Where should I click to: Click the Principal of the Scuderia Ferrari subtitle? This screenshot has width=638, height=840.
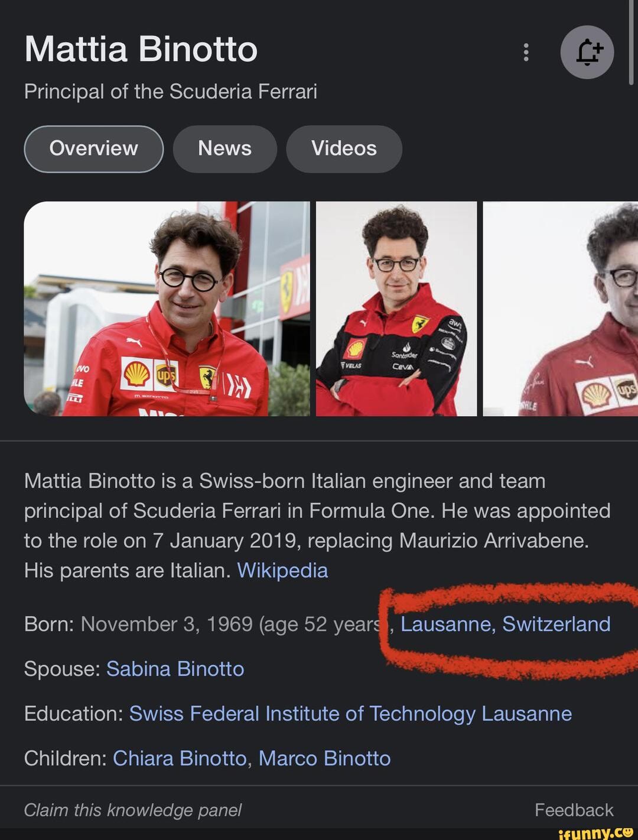pyautogui.click(x=170, y=92)
